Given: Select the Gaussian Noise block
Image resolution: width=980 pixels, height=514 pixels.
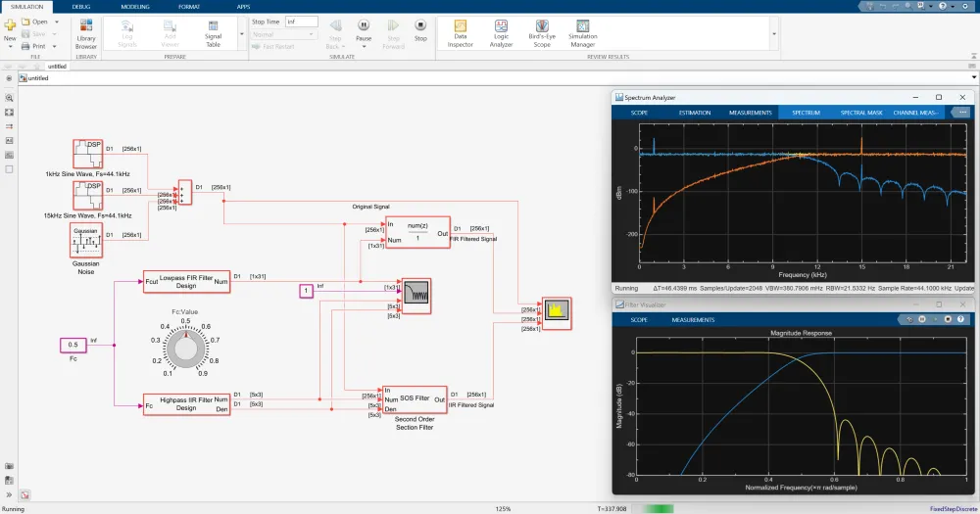Looking at the screenshot, I should click(x=86, y=241).
